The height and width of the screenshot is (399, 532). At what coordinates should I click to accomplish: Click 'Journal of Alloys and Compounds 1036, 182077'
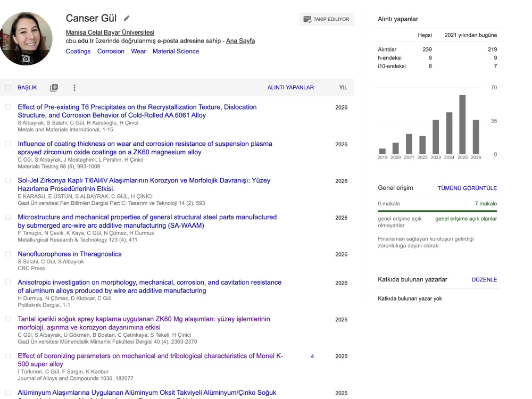76,378
